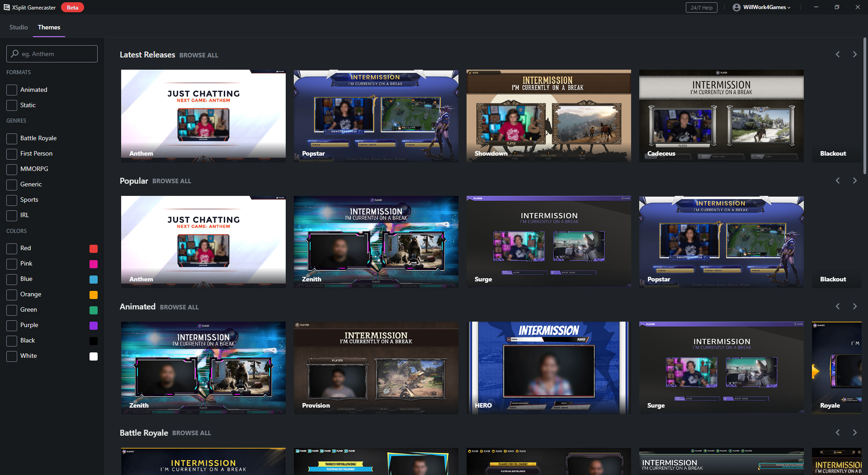Show previous Popular themes

838,180
